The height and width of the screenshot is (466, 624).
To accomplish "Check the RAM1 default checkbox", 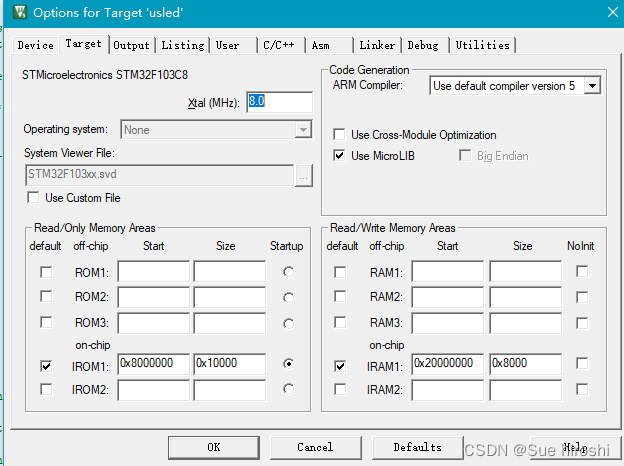I will [340, 273].
